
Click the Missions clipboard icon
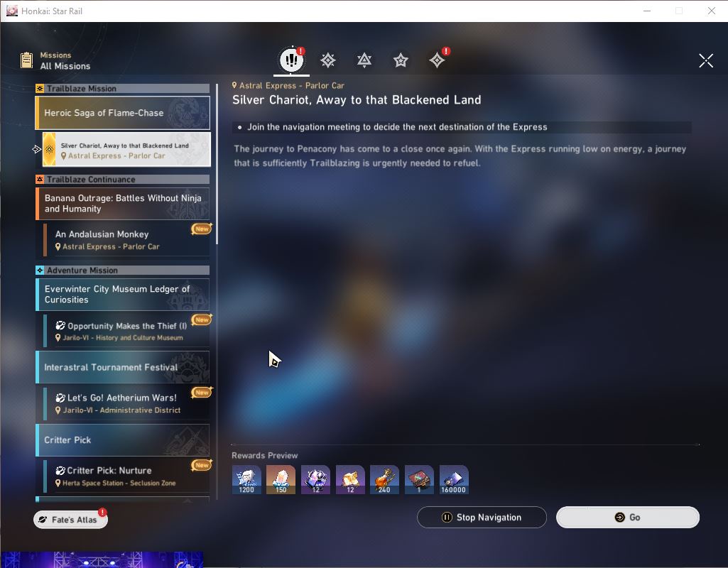coord(27,60)
